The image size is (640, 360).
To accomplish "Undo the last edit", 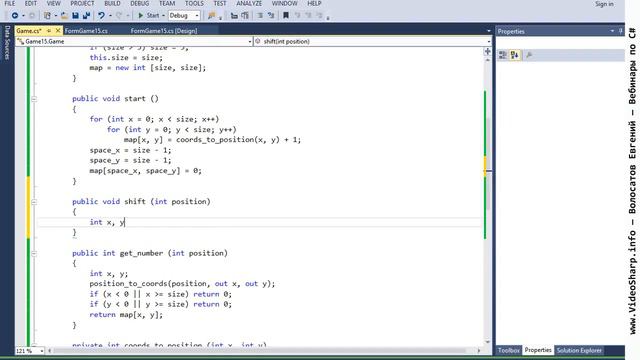I will (x=101, y=16).
